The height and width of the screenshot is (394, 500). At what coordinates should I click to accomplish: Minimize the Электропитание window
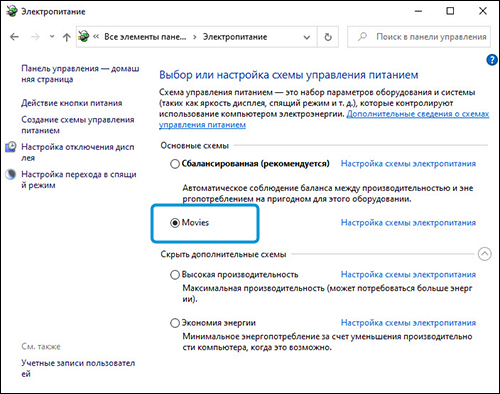pyautogui.click(x=419, y=11)
